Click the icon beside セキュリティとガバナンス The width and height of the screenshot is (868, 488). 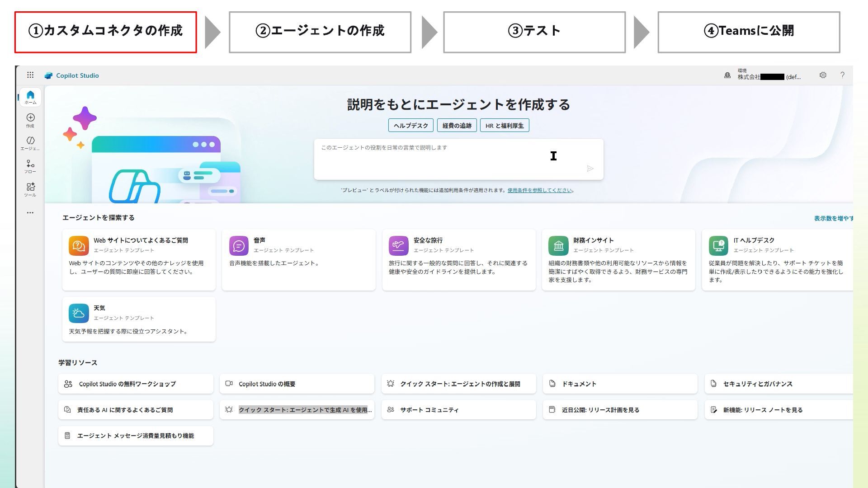tap(713, 384)
